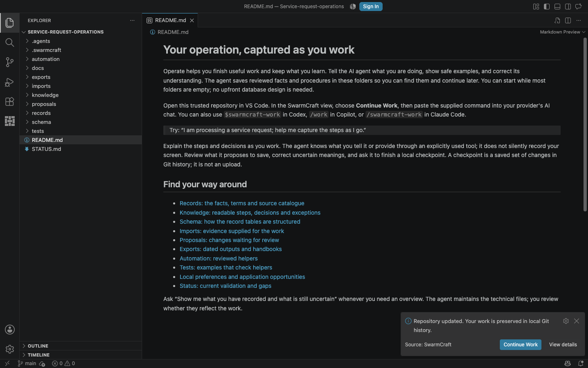This screenshot has height=368, width=588.
Task: Toggle the primary side bar
Action: coord(547,7)
